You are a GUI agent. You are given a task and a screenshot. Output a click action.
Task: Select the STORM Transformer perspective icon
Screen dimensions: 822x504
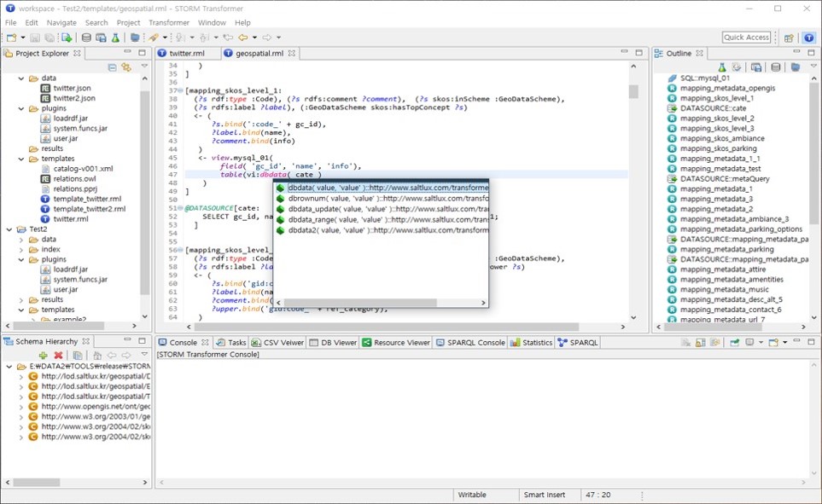coord(809,38)
